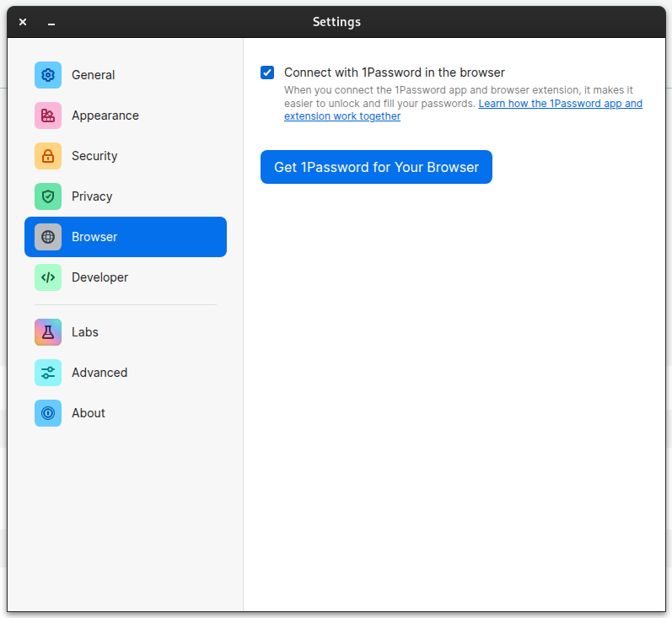672x618 pixels.
Task: Click the Appearance palette icon
Action: (48, 116)
